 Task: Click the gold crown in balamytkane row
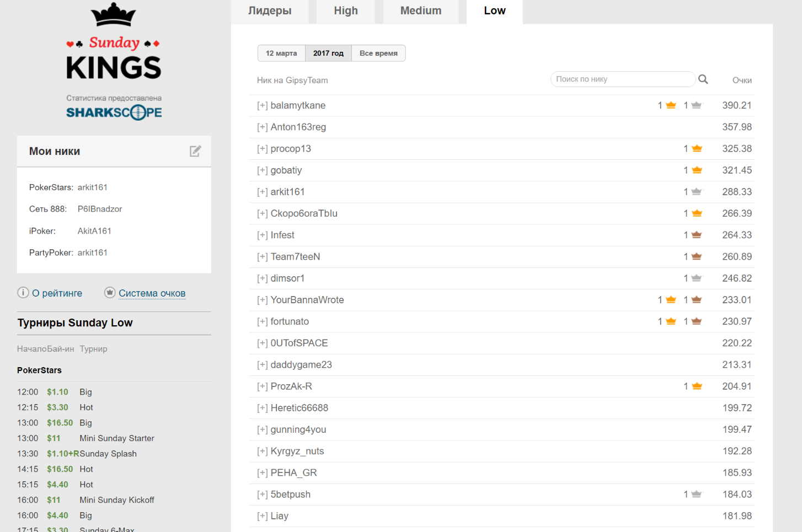(671, 105)
